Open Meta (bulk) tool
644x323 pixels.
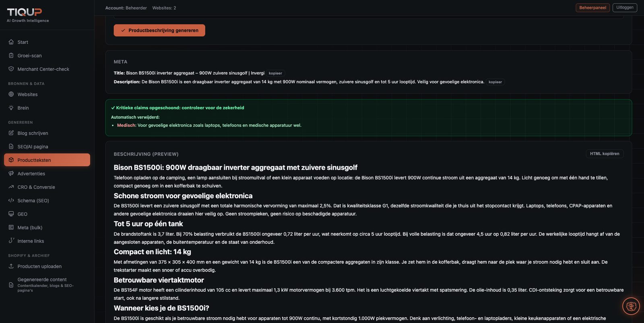click(x=47, y=227)
